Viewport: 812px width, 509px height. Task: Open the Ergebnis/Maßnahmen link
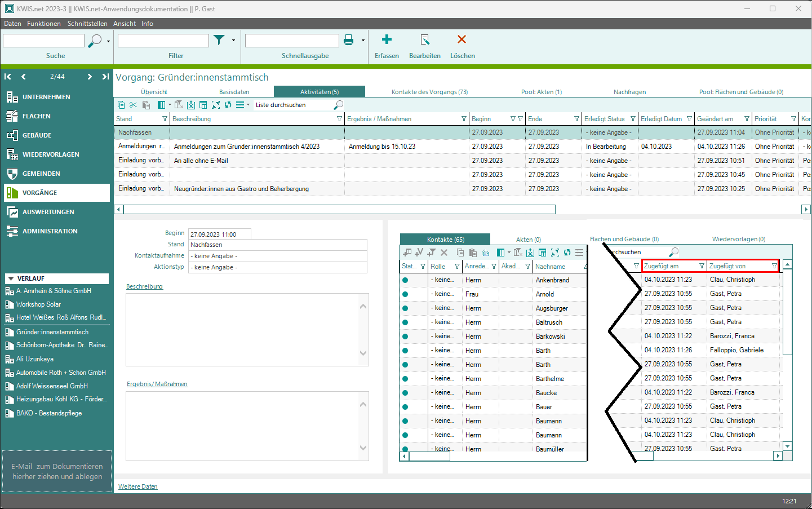(157, 384)
